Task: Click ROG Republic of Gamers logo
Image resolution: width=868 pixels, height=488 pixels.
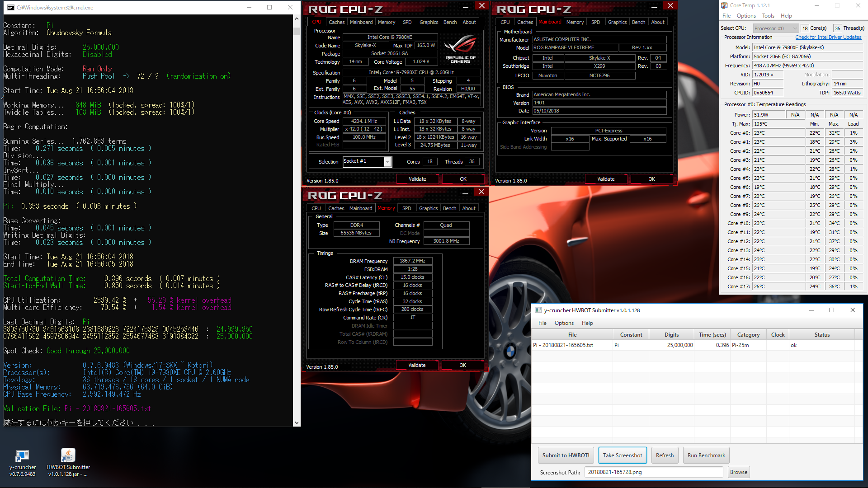Action: coord(461,49)
